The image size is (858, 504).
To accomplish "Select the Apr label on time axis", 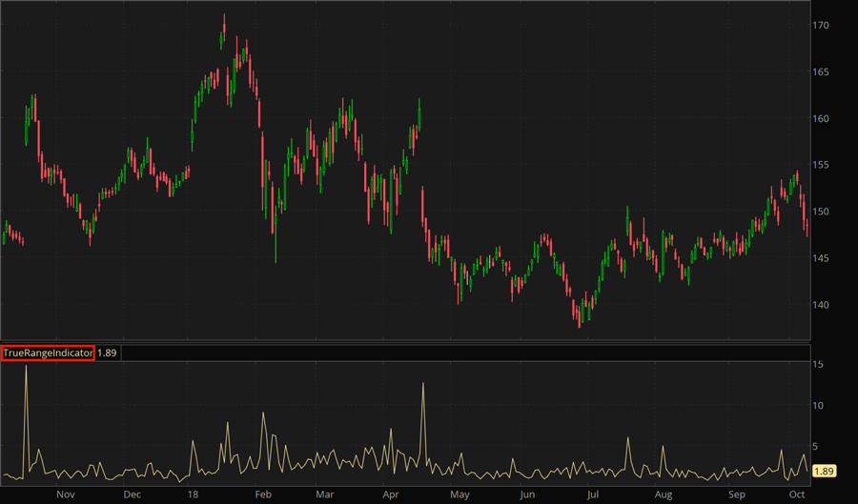I will click(391, 494).
